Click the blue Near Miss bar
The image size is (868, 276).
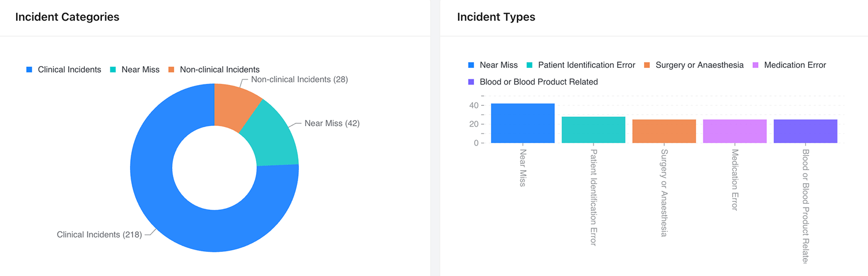click(523, 123)
